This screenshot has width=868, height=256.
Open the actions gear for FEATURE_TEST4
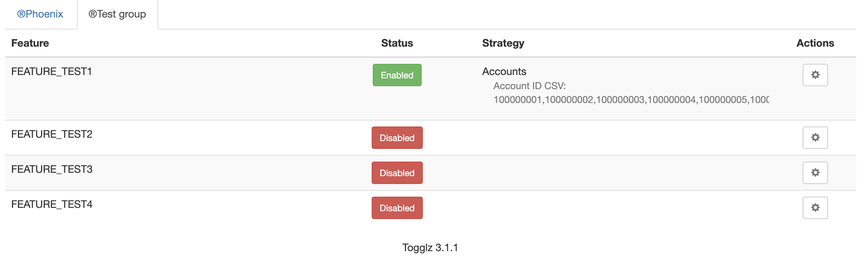click(x=815, y=207)
